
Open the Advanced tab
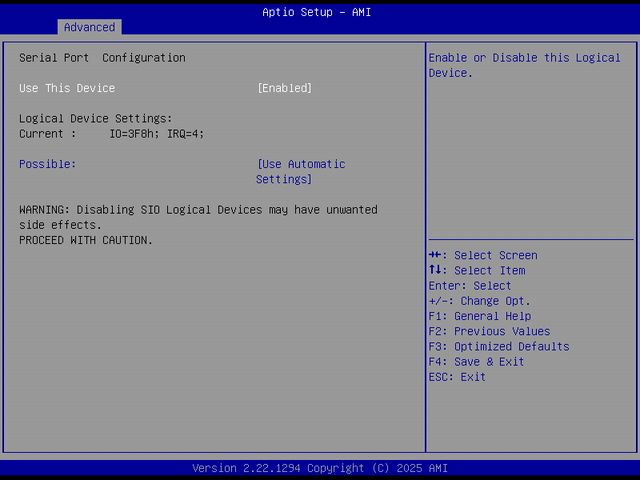pyautogui.click(x=89, y=27)
